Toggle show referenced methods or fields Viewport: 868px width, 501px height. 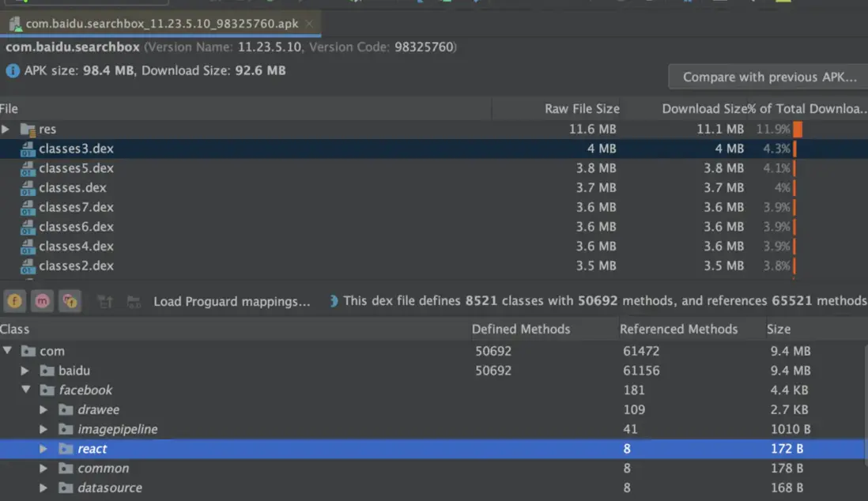tap(70, 300)
